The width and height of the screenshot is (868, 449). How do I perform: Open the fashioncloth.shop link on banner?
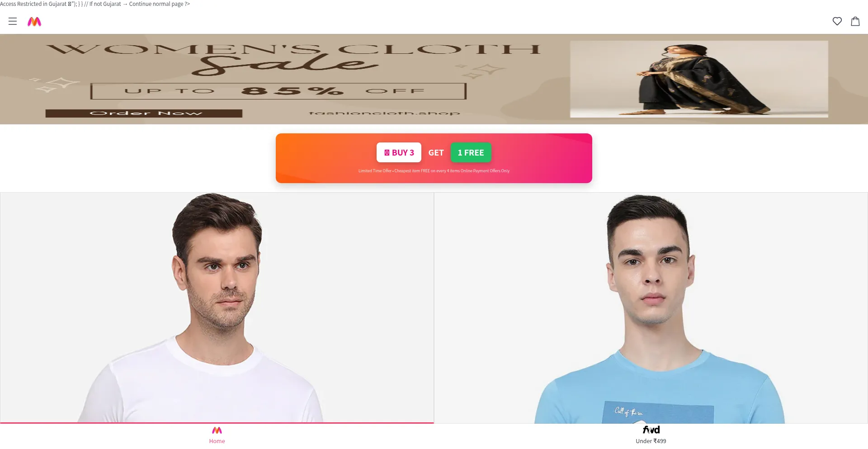384,113
